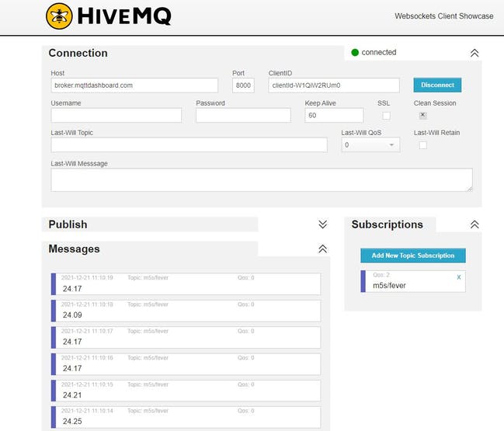The height and width of the screenshot is (431, 504).
Task: Toggle the Clean Session checkbox
Action: tap(422, 116)
